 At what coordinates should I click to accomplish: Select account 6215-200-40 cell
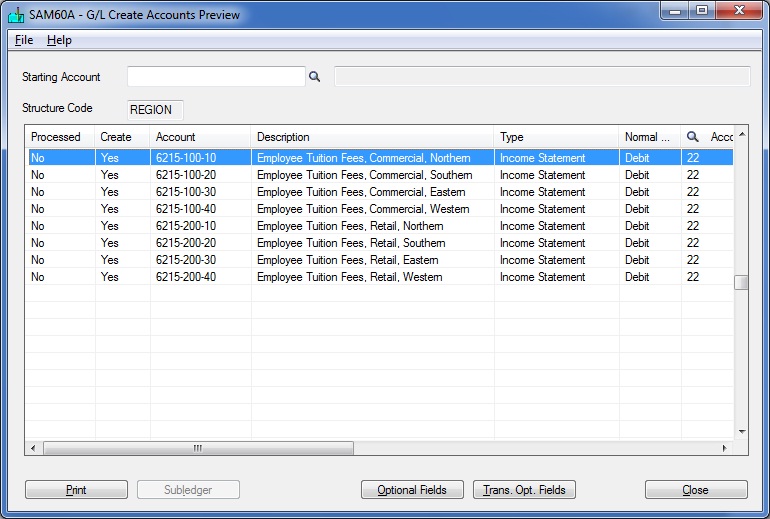point(200,277)
